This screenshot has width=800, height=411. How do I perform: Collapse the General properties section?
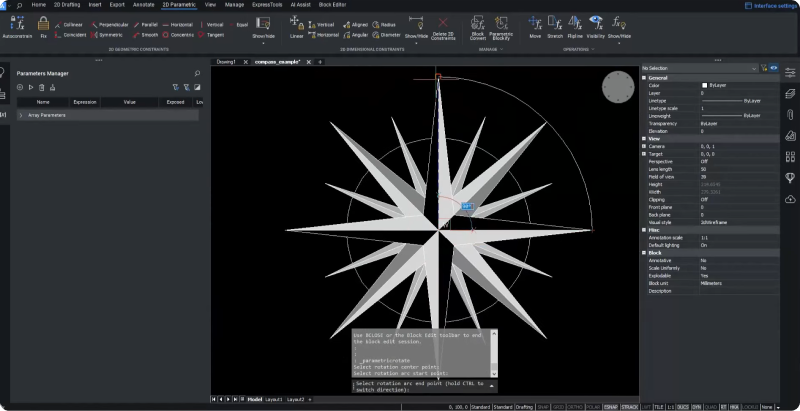[x=645, y=78]
